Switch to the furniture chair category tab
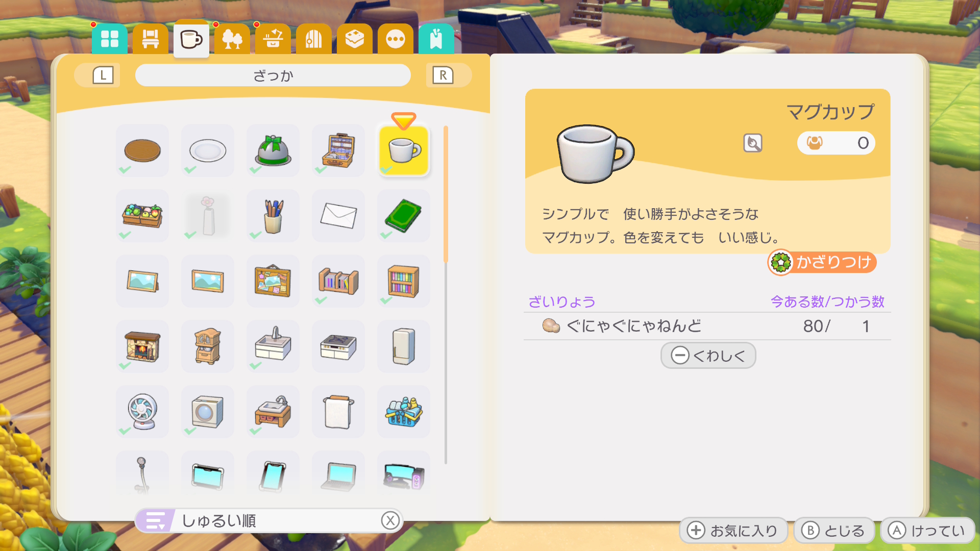The width and height of the screenshot is (980, 551). [150, 39]
